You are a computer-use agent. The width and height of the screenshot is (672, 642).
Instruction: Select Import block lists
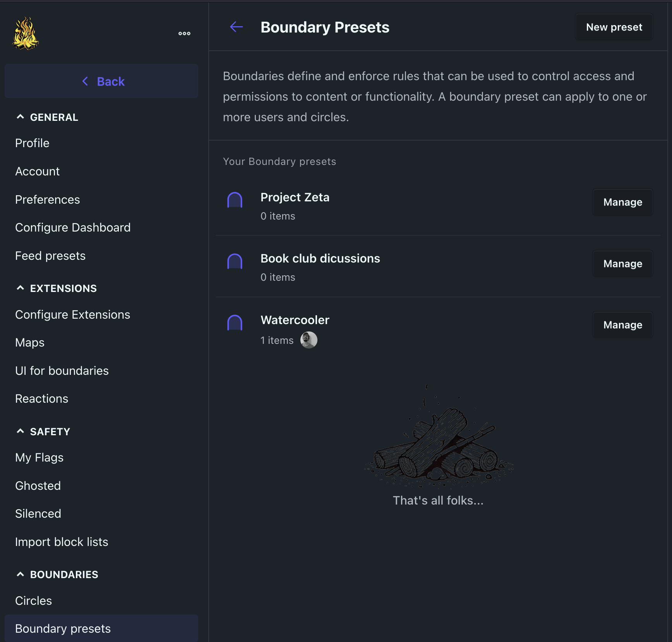(x=62, y=542)
